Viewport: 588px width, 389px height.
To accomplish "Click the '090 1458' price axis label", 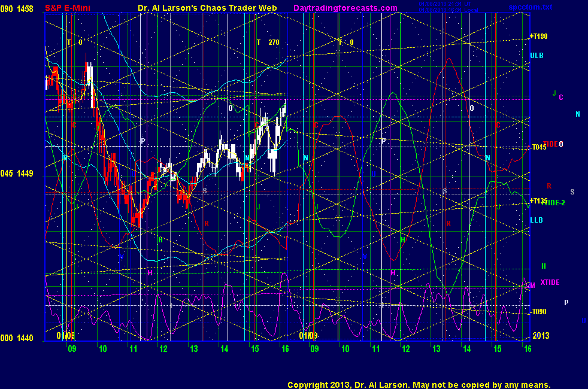I will pos(17,8).
